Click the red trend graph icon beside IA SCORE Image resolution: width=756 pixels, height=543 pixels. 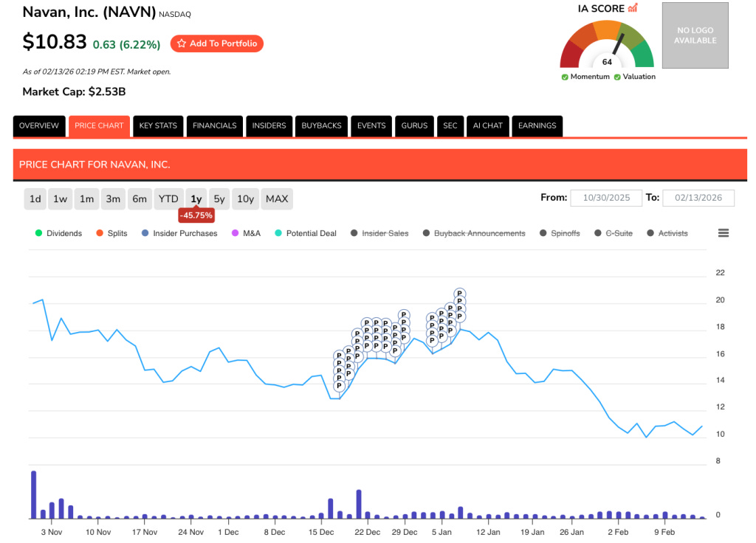pos(631,7)
